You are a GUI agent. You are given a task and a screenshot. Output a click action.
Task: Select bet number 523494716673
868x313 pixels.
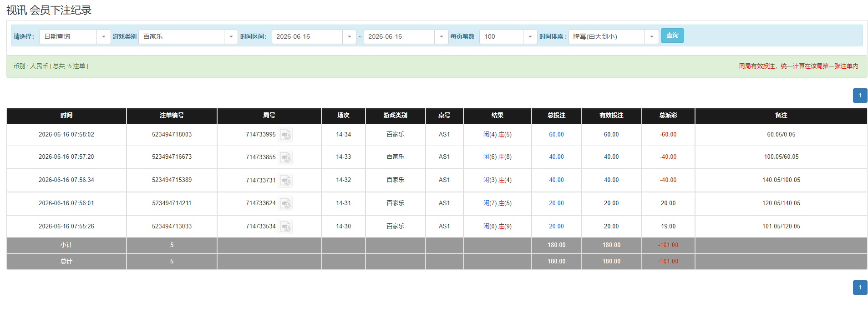click(x=172, y=157)
